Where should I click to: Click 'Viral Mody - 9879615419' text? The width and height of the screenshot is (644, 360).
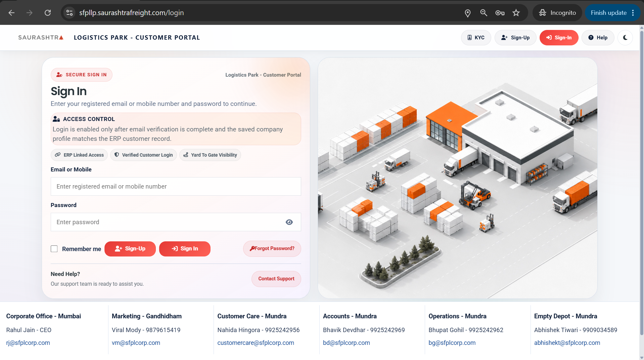[x=146, y=330]
